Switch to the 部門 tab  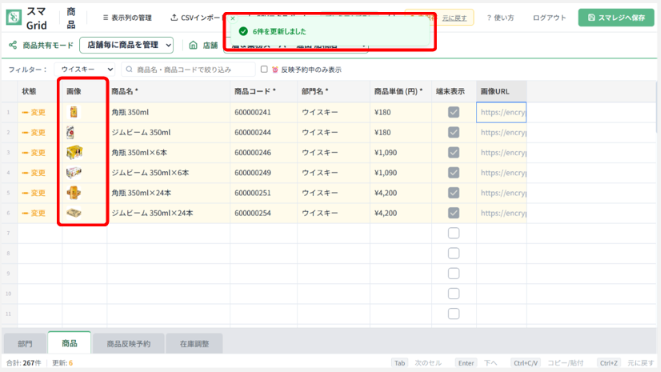(25, 343)
